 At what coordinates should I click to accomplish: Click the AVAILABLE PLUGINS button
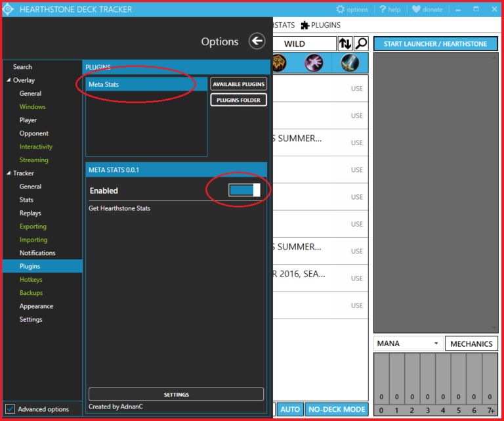point(238,84)
